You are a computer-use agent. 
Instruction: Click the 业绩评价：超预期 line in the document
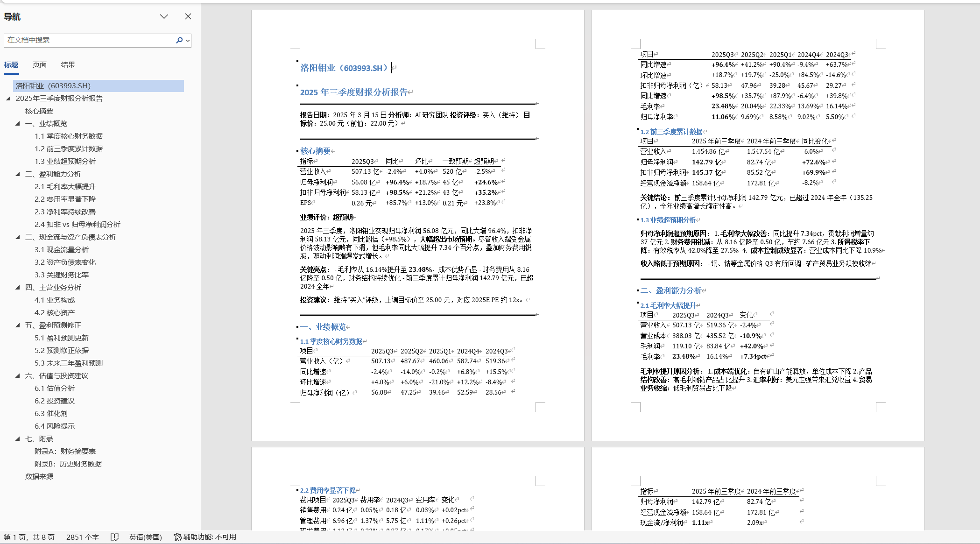pos(326,217)
